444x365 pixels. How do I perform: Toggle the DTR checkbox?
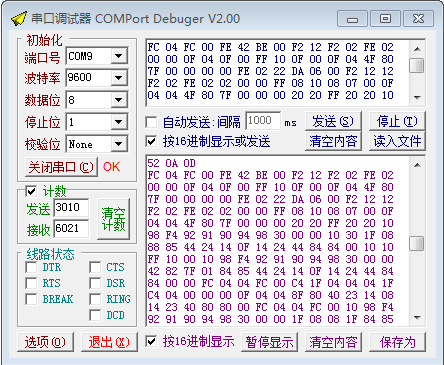point(31,267)
